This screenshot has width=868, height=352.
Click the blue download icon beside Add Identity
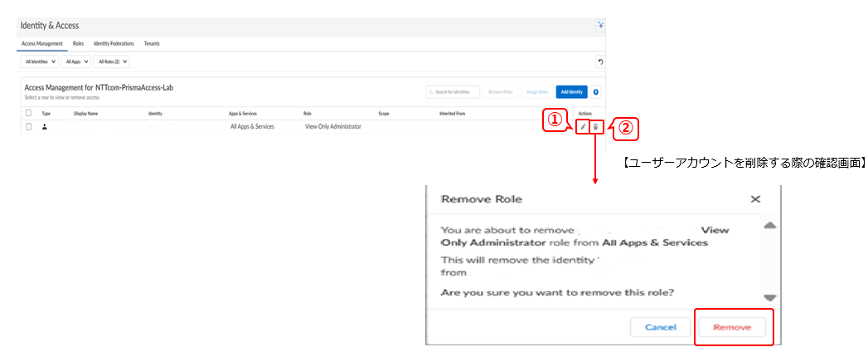pos(596,91)
